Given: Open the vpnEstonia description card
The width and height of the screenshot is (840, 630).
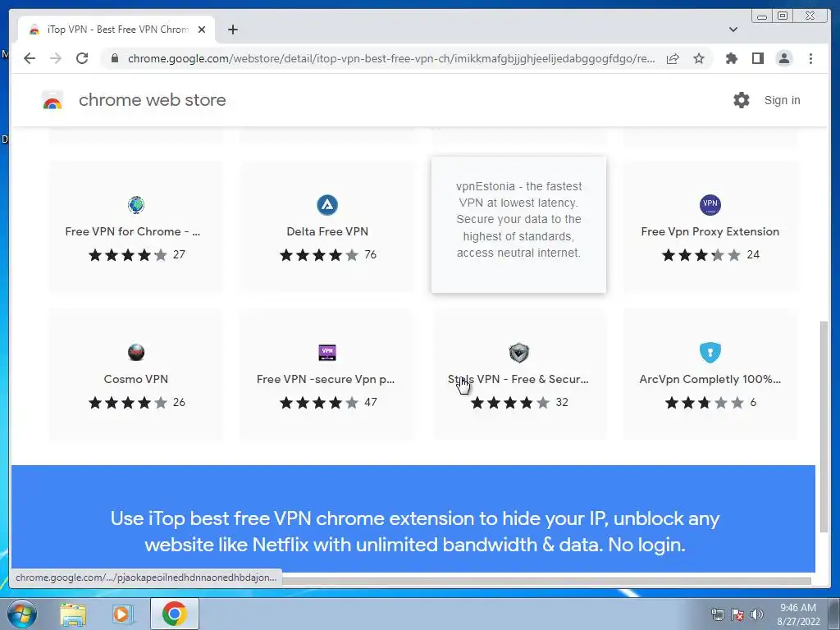Looking at the screenshot, I should pyautogui.click(x=518, y=225).
